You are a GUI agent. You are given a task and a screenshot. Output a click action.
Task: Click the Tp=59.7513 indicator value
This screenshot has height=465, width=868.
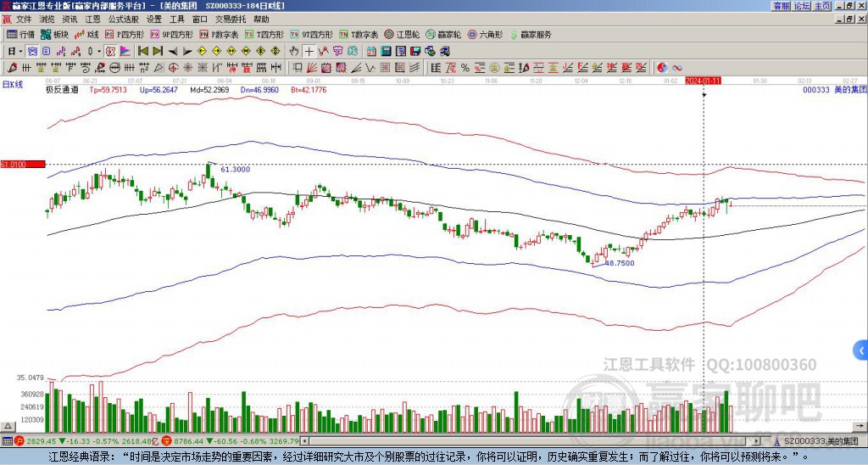(x=108, y=89)
